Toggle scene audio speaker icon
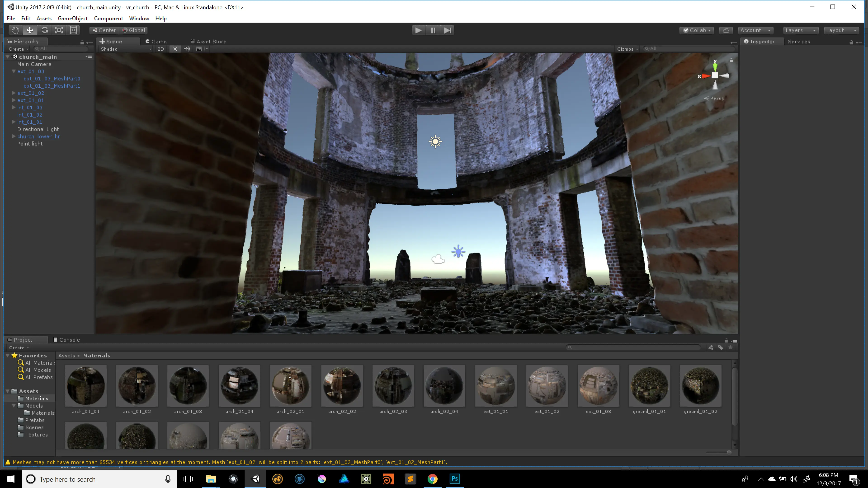Screen dimensions: 868x488 (187, 49)
